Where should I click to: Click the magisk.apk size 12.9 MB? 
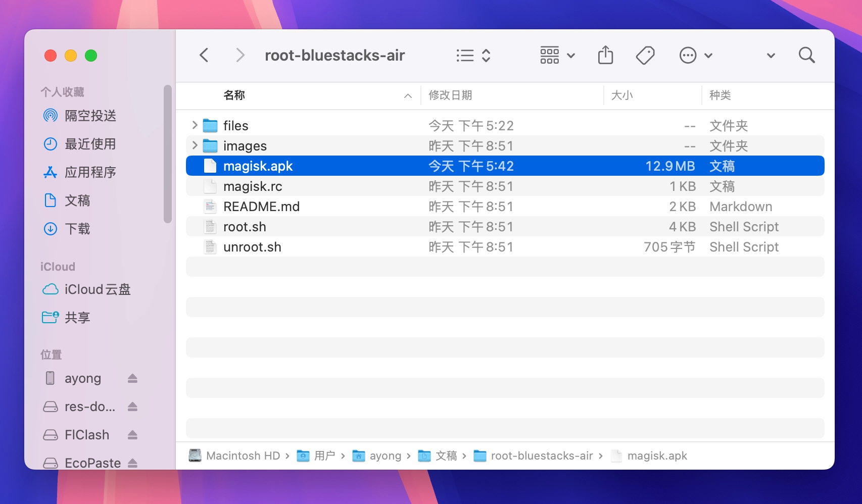670,166
